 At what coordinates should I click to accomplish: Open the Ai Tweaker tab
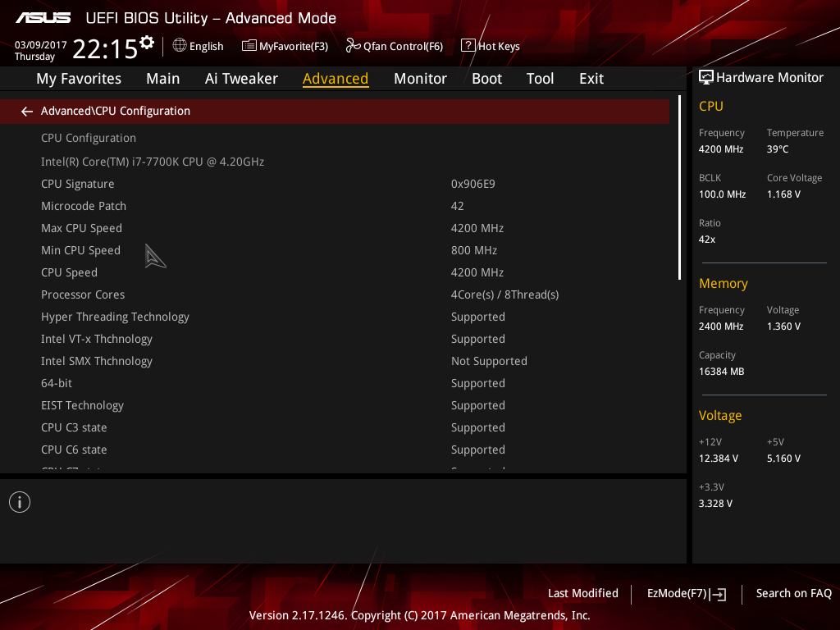point(241,79)
